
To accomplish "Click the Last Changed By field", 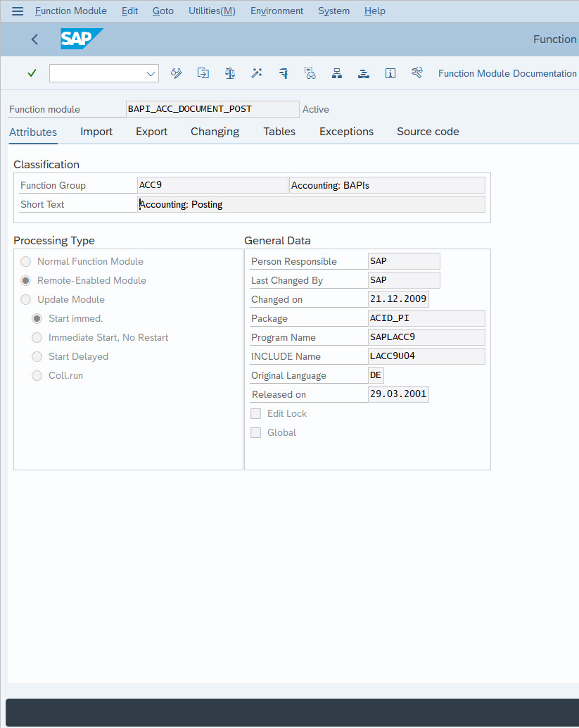I will 404,280.
